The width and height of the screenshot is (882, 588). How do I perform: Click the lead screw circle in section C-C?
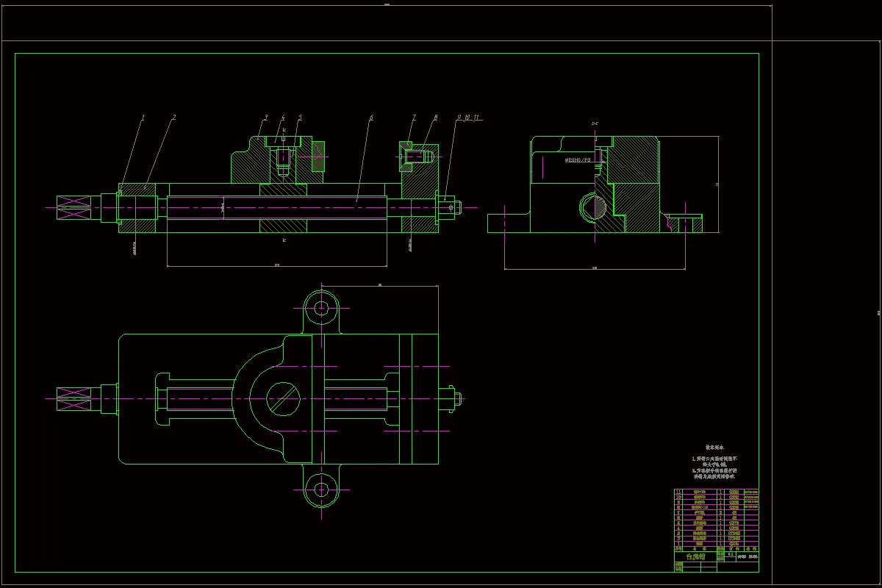coord(594,207)
